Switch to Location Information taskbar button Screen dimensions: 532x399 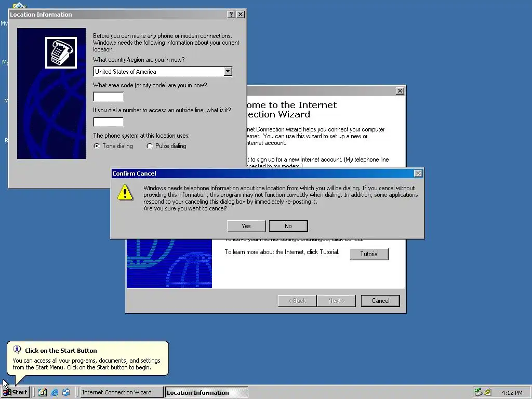pos(206,392)
